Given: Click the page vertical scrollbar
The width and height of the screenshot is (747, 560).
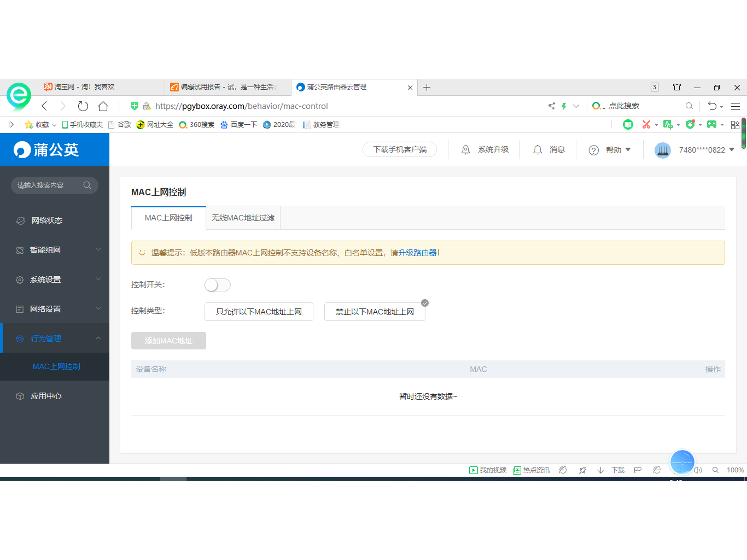Looking at the screenshot, I should pos(743,134).
